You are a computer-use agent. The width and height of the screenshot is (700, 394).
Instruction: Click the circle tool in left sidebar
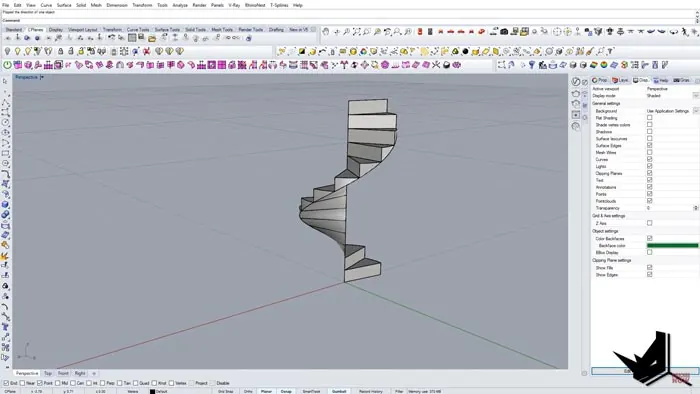5,123
